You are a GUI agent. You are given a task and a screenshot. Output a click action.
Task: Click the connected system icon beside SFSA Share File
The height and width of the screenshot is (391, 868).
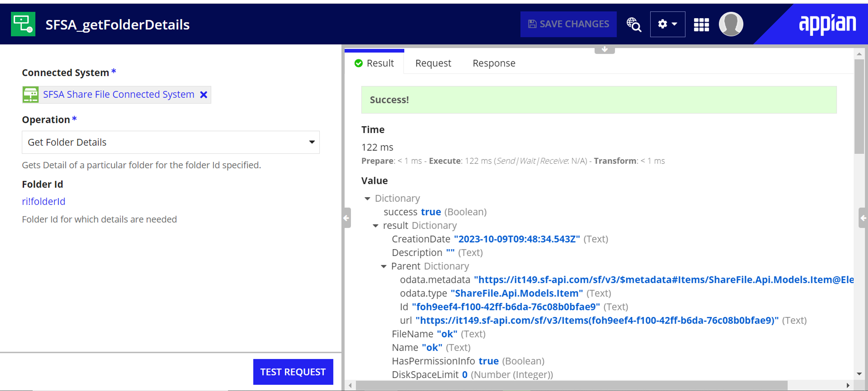point(30,95)
